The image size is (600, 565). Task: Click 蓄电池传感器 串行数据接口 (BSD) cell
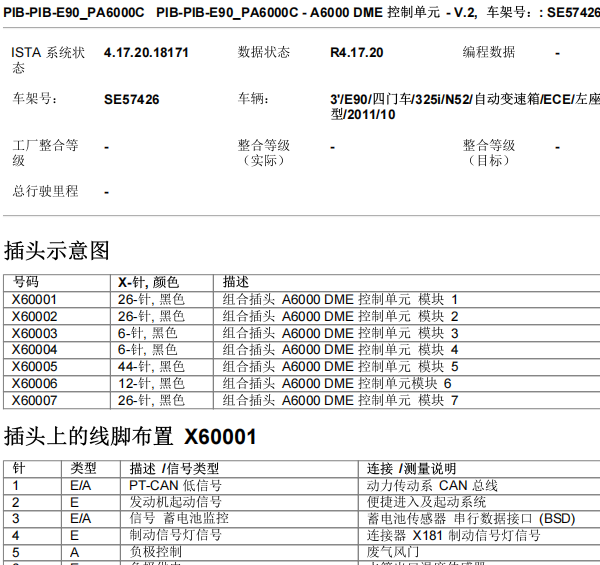point(471,519)
